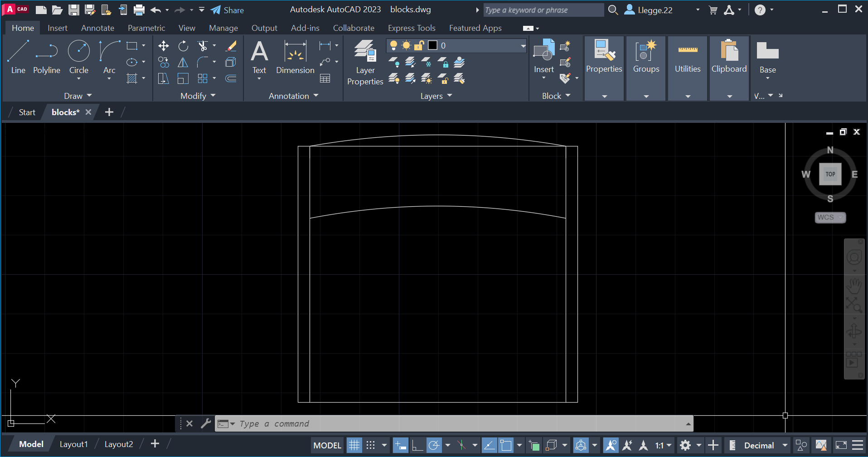
Task: Toggle object snap tracking button
Action: pos(489,445)
